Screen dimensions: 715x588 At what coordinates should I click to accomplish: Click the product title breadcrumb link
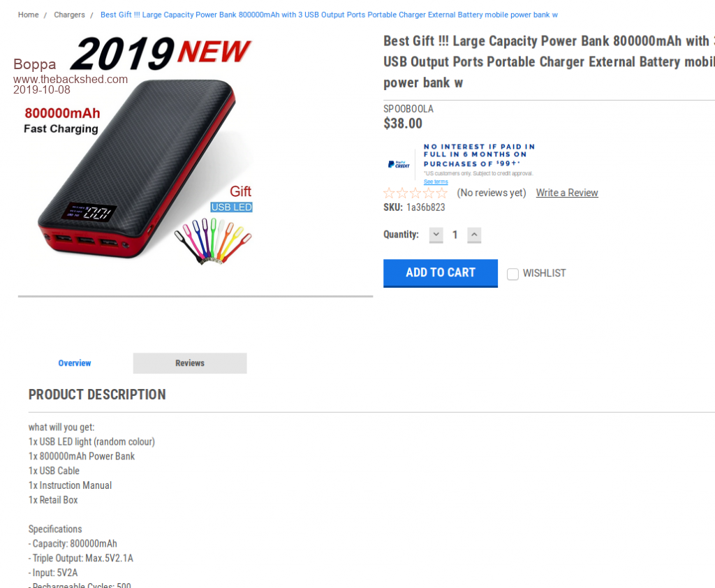coord(329,15)
